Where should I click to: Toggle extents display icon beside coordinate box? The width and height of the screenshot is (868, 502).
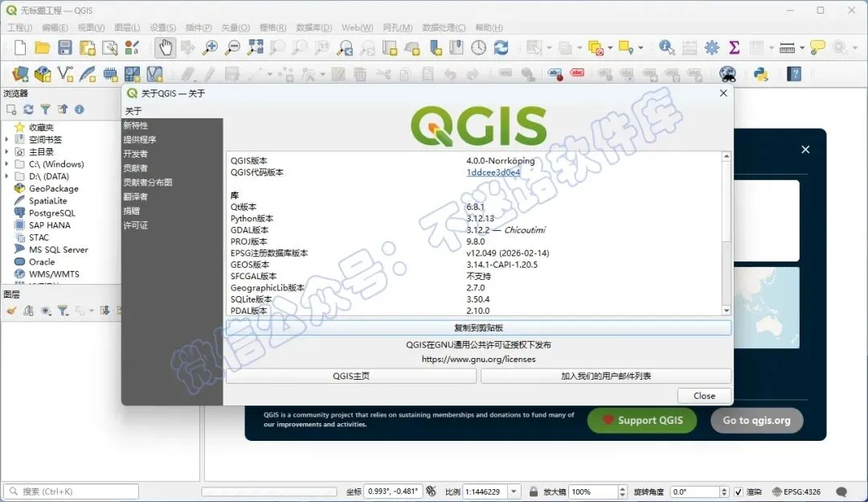click(x=432, y=492)
